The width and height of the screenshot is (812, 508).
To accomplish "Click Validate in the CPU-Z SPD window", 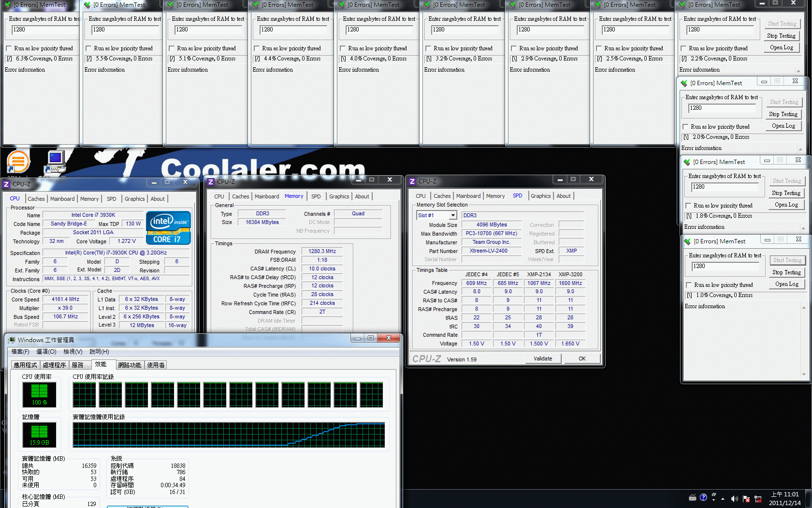I will click(543, 359).
